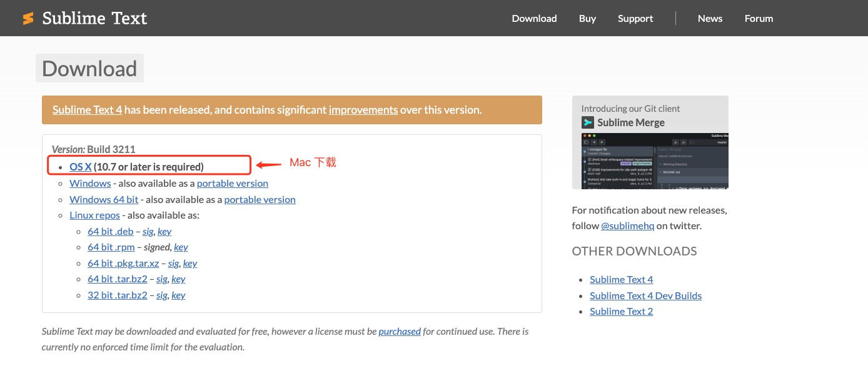Download the 64 bit .tar.bz2 archive
The width and height of the screenshot is (868, 371).
(x=118, y=279)
